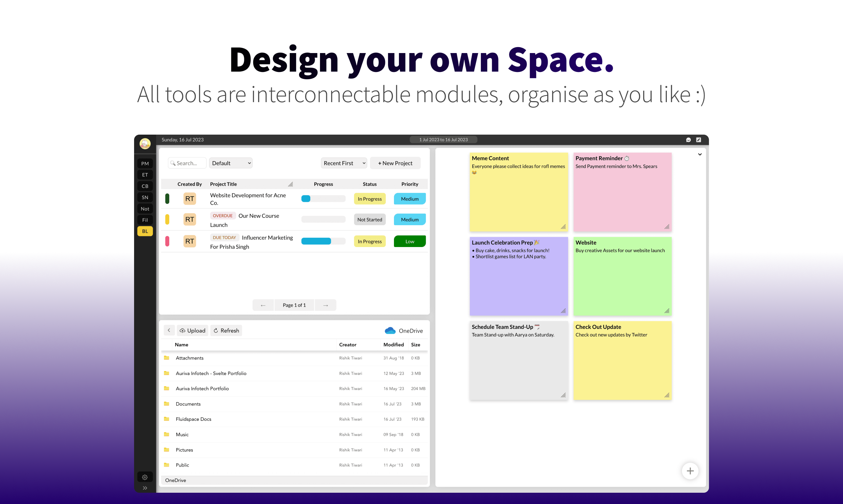Screen dimensions: 843x504
Task: Click resize handle of Payment Reminder note
Action: [667, 226]
